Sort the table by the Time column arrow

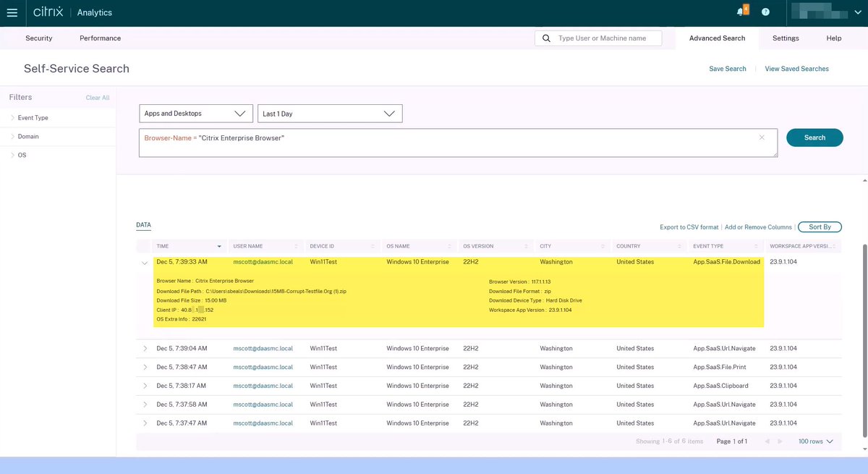[x=219, y=246]
